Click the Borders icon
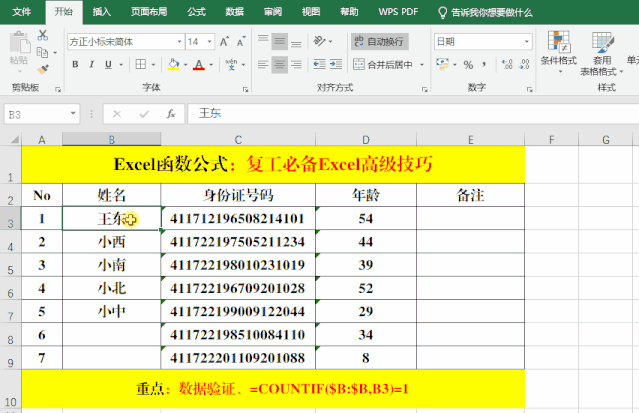 click(141, 64)
